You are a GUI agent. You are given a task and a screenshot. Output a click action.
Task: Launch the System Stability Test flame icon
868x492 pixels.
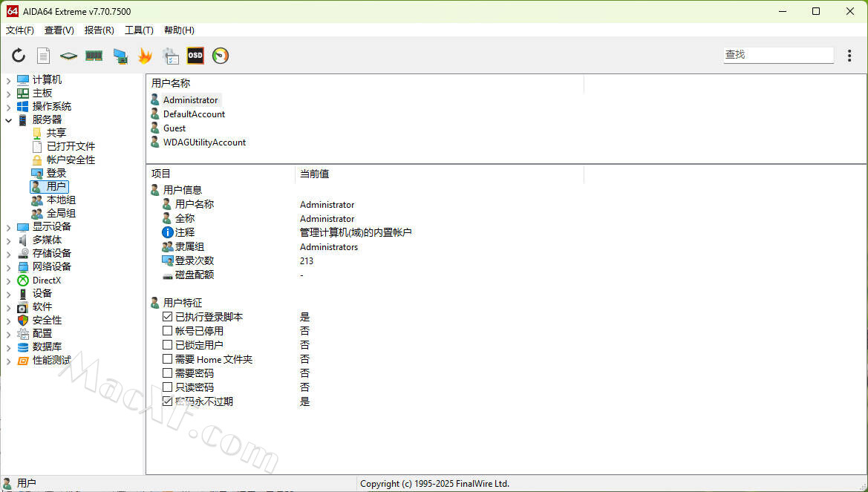click(x=145, y=56)
